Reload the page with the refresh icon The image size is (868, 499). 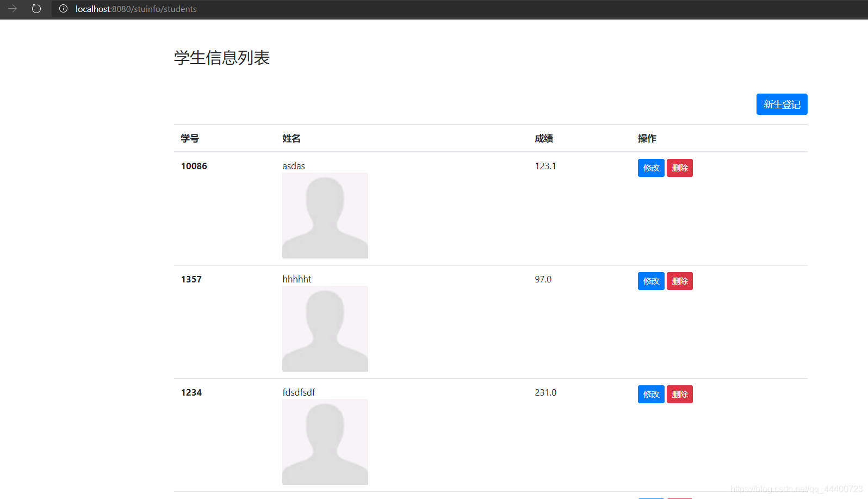[36, 9]
